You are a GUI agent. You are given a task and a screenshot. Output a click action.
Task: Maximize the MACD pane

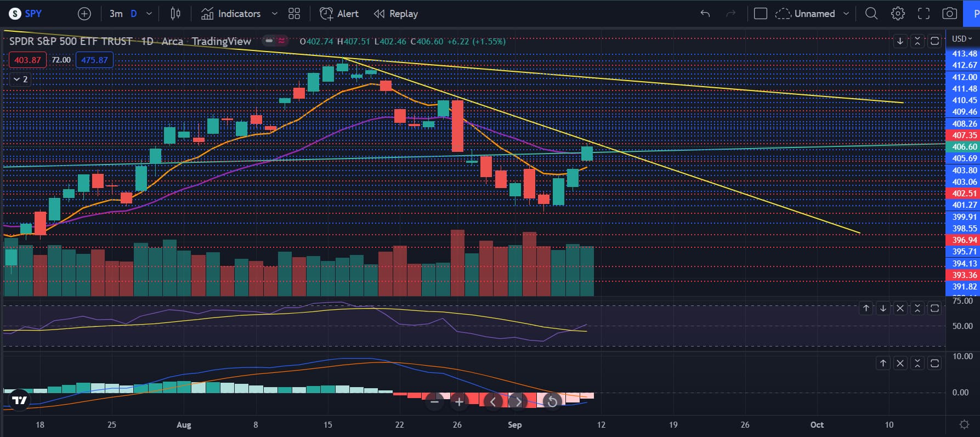point(935,363)
